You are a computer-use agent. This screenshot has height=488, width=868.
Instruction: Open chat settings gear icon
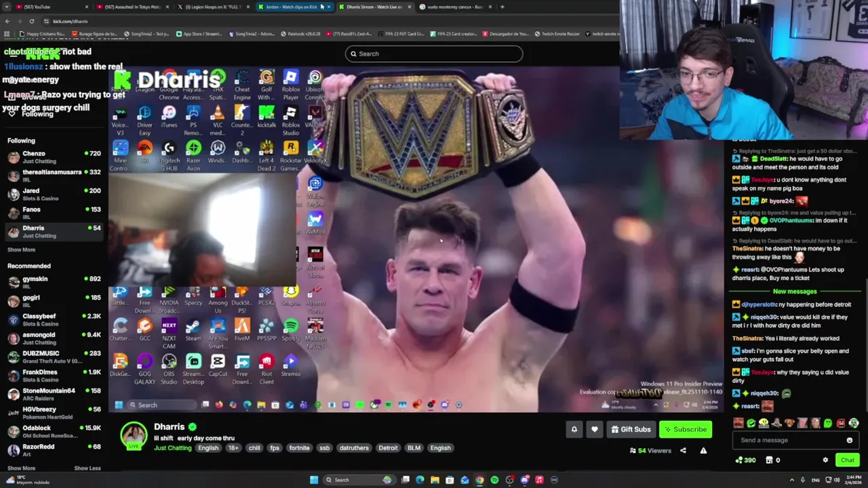coord(825,460)
